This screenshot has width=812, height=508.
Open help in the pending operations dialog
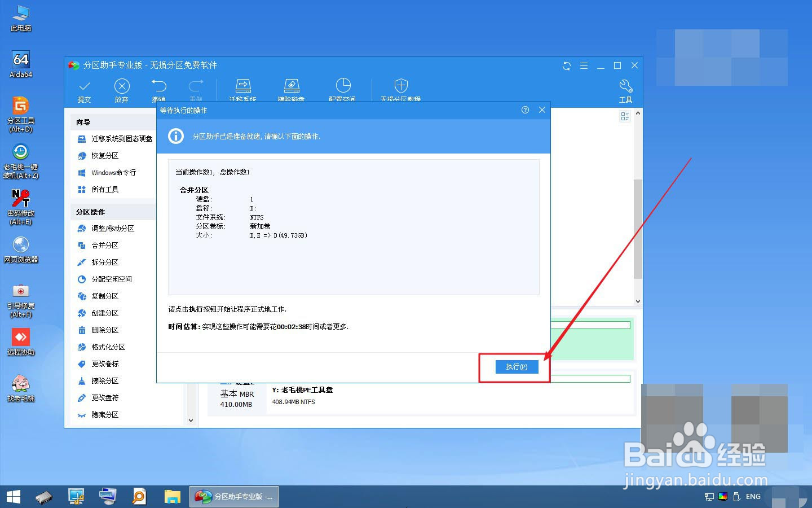tap(525, 110)
